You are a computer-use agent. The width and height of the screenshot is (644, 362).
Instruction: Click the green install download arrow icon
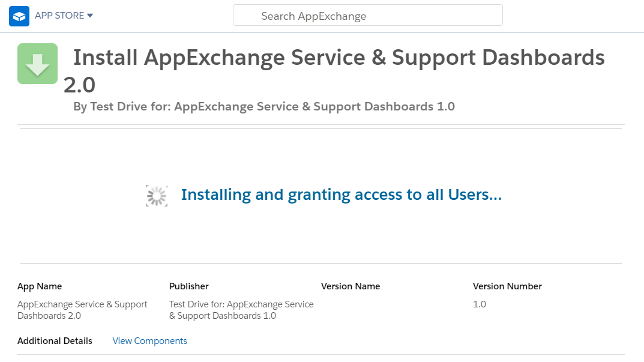click(x=37, y=64)
